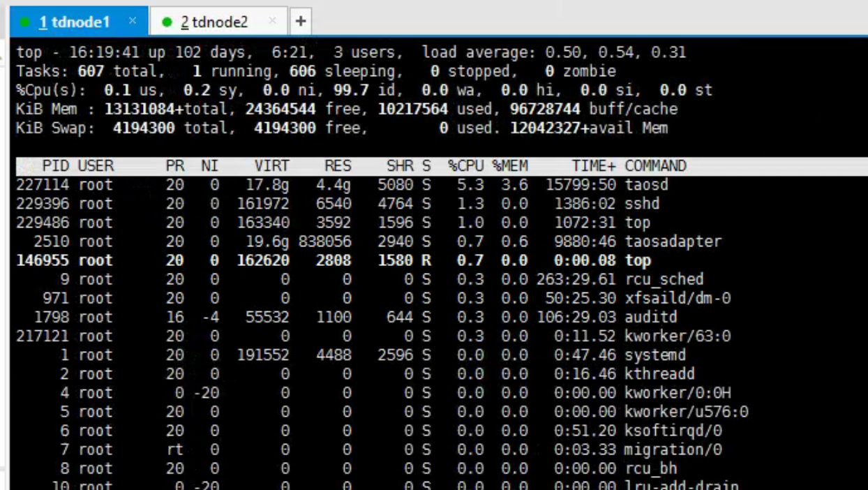Screen dimensions: 868x490
Task: Select the kworker/0:0H process command
Action: pos(678,392)
